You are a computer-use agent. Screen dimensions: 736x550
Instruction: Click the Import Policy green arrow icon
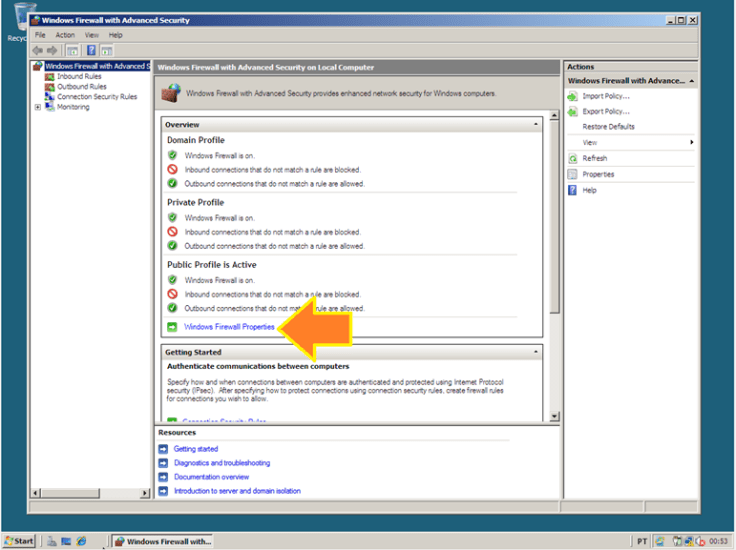[573, 96]
